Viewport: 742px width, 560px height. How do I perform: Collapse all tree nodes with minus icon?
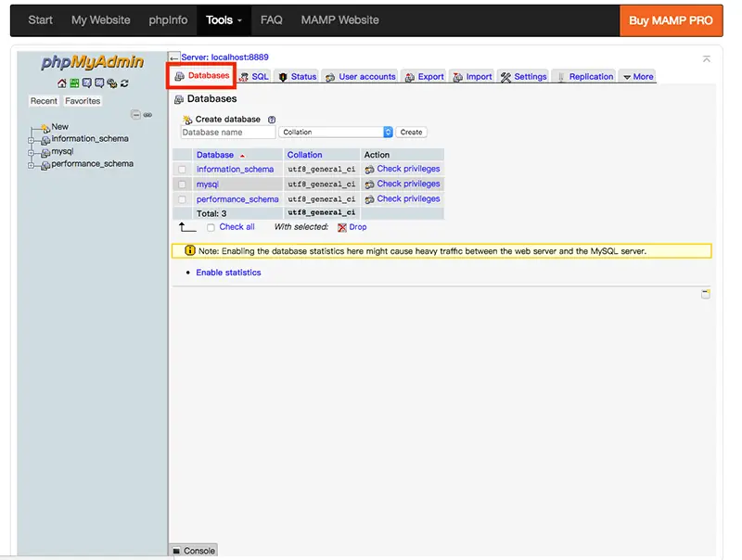(x=135, y=114)
